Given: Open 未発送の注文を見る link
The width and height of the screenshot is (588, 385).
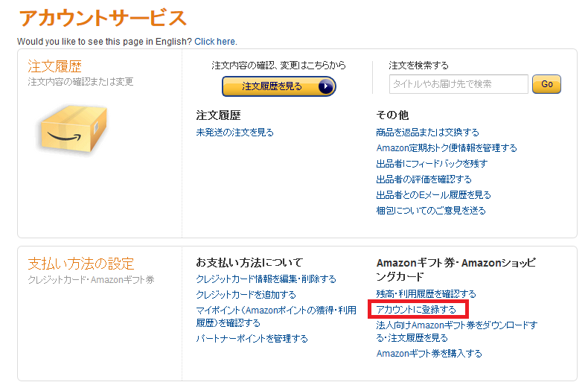Looking at the screenshot, I should click(234, 133).
